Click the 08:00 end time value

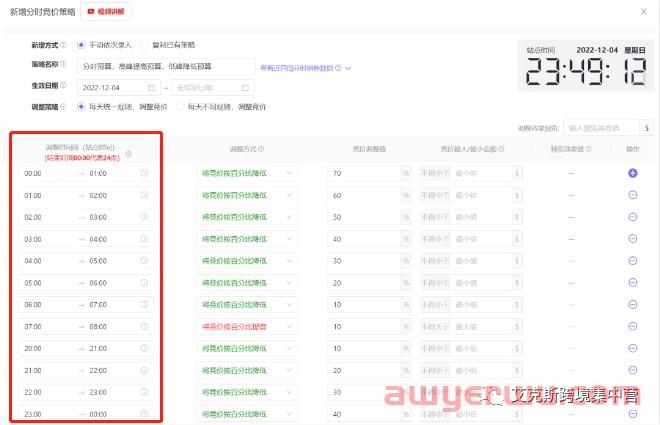[98, 327]
